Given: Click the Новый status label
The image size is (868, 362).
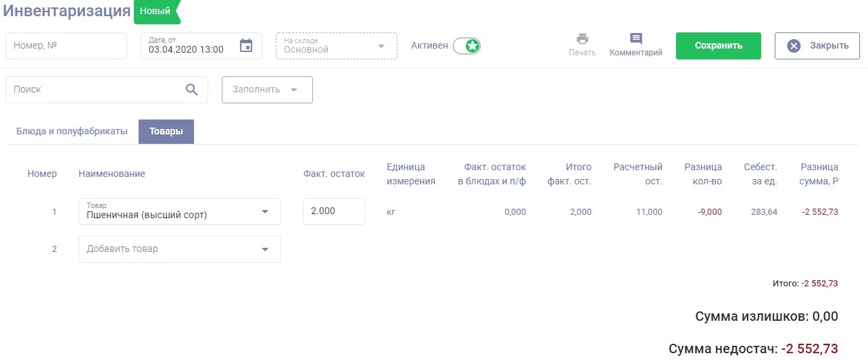Looking at the screenshot, I should 155,11.
